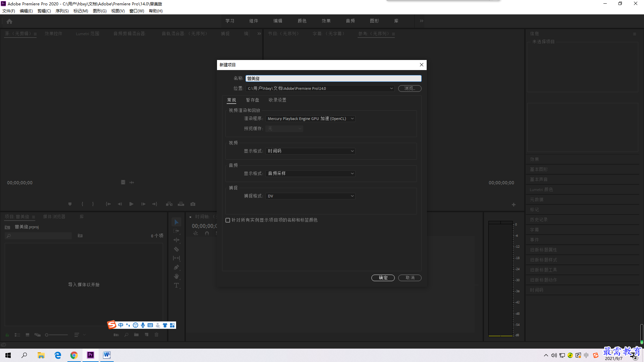Viewport: 644px width, 362px height.
Task: Enable show project item name and label color checkbox
Action: [228, 220]
